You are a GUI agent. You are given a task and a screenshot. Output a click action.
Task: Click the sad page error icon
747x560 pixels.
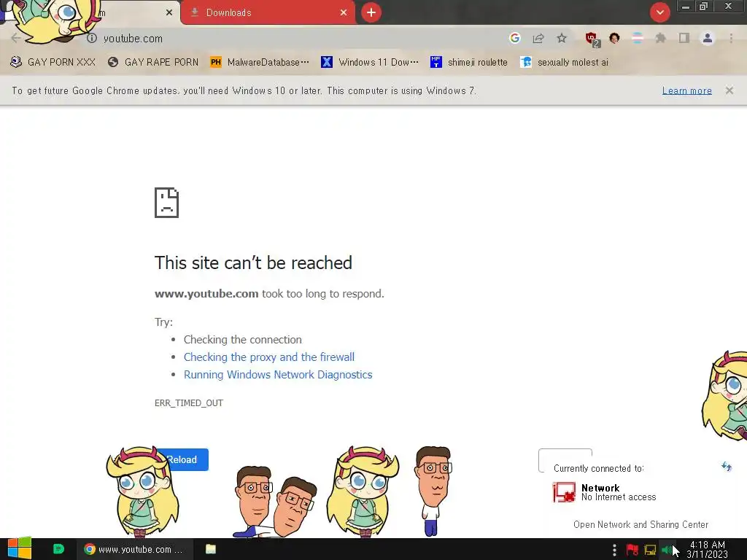click(167, 203)
